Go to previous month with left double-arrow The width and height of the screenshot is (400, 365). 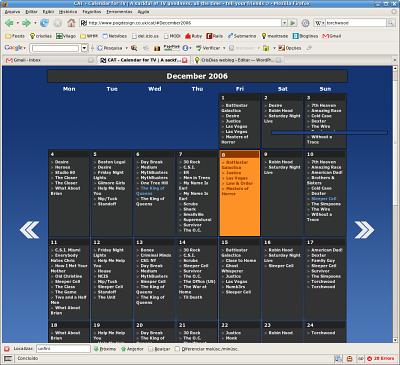pyautogui.click(x=29, y=230)
